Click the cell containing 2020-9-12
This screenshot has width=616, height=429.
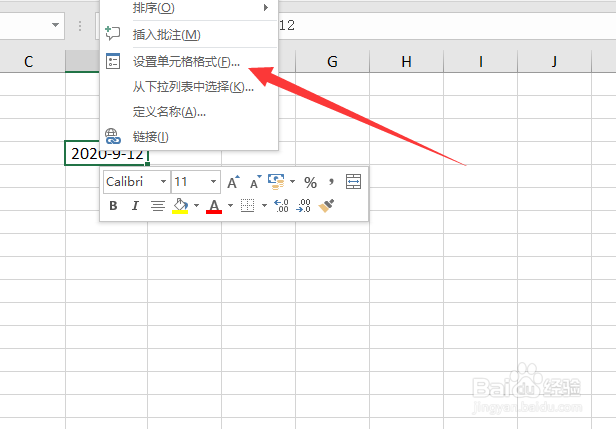coord(106,153)
